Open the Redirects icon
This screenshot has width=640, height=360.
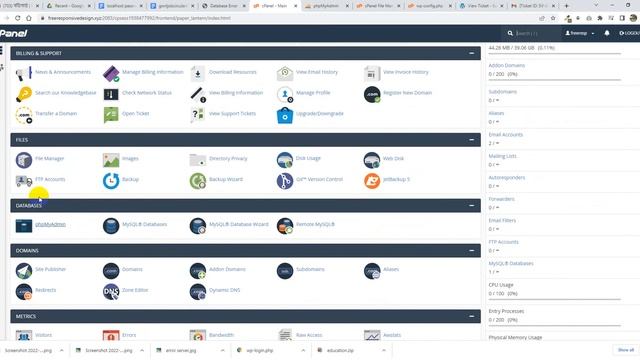coord(24,291)
